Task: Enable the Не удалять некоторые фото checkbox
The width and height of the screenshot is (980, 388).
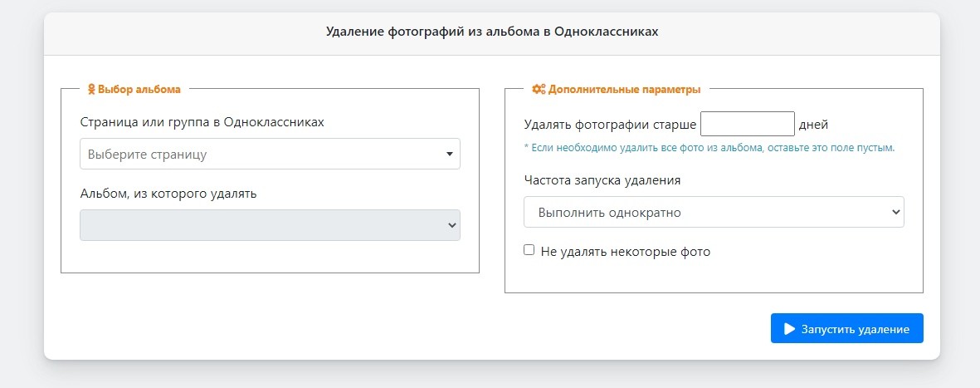Action: 529,250
